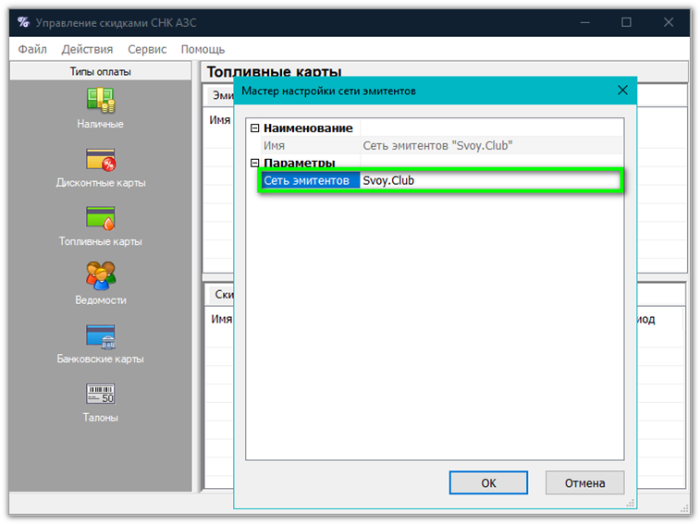Click the Типы оплаты panel header
The image size is (700, 524).
[100, 72]
